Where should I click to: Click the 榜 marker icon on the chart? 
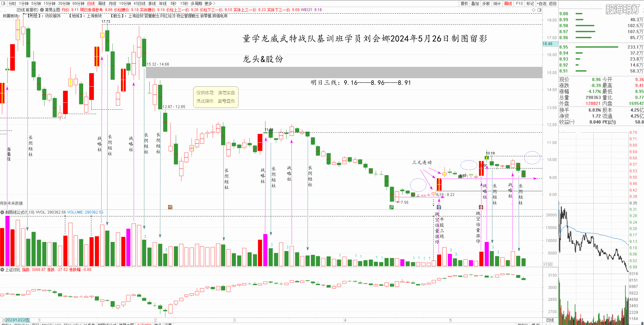click(x=170, y=207)
